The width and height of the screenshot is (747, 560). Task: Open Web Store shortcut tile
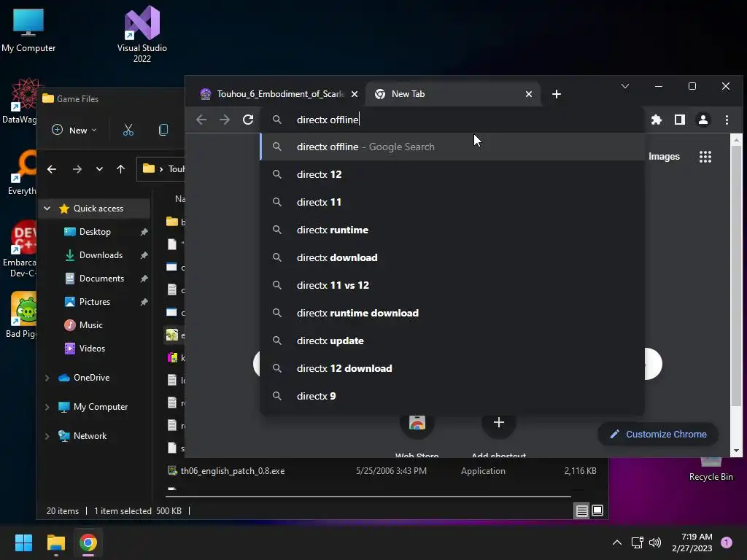click(417, 429)
